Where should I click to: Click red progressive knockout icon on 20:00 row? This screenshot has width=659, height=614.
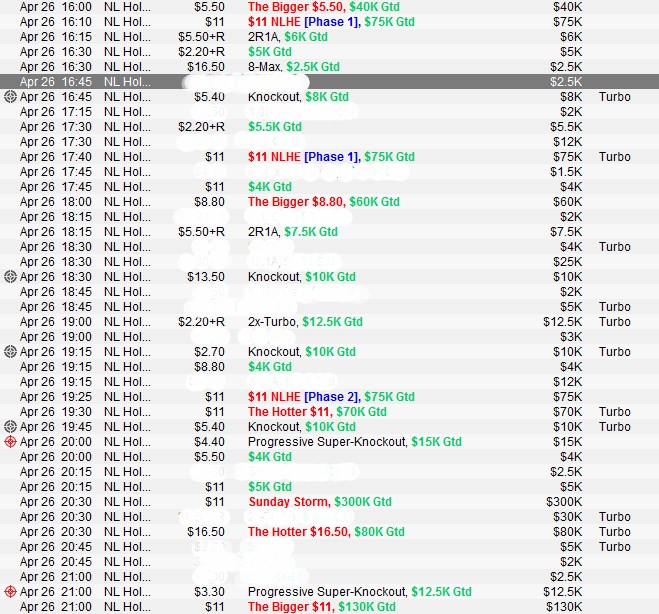[x=10, y=442]
